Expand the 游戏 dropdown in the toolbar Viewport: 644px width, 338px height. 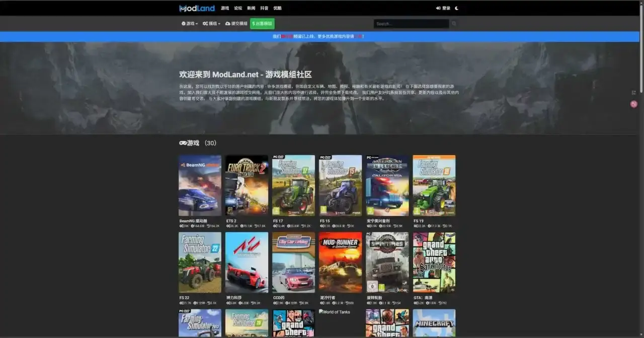click(x=190, y=24)
